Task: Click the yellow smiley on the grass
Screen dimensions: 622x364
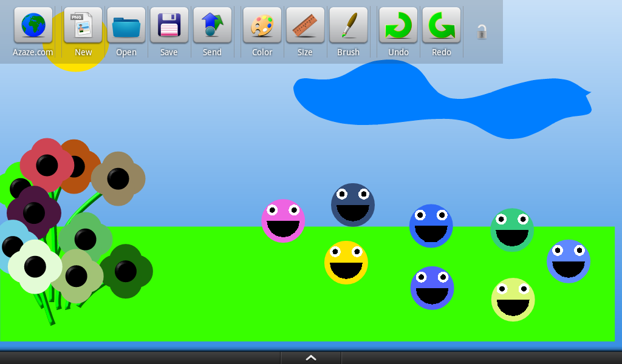Action: click(346, 262)
